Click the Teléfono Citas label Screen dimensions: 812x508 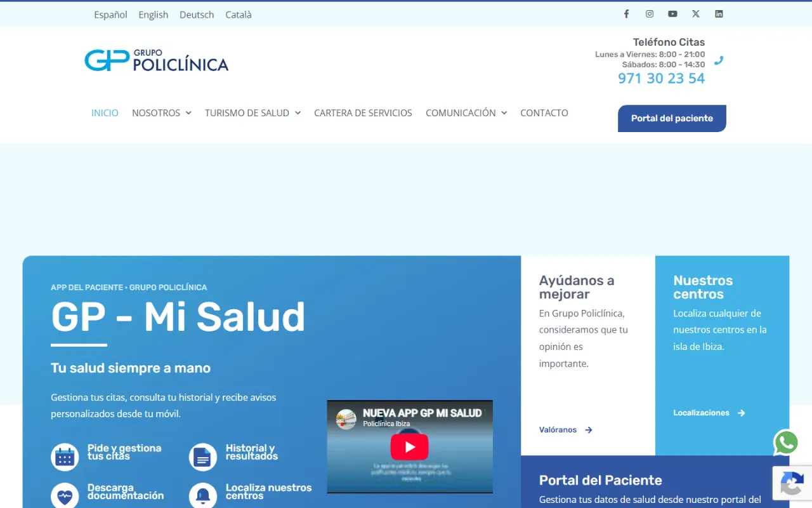(x=669, y=42)
